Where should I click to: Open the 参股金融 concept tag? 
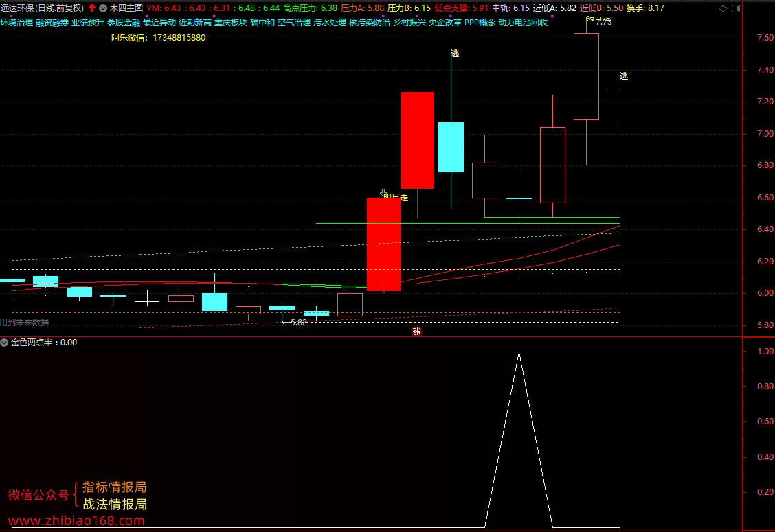[124, 23]
